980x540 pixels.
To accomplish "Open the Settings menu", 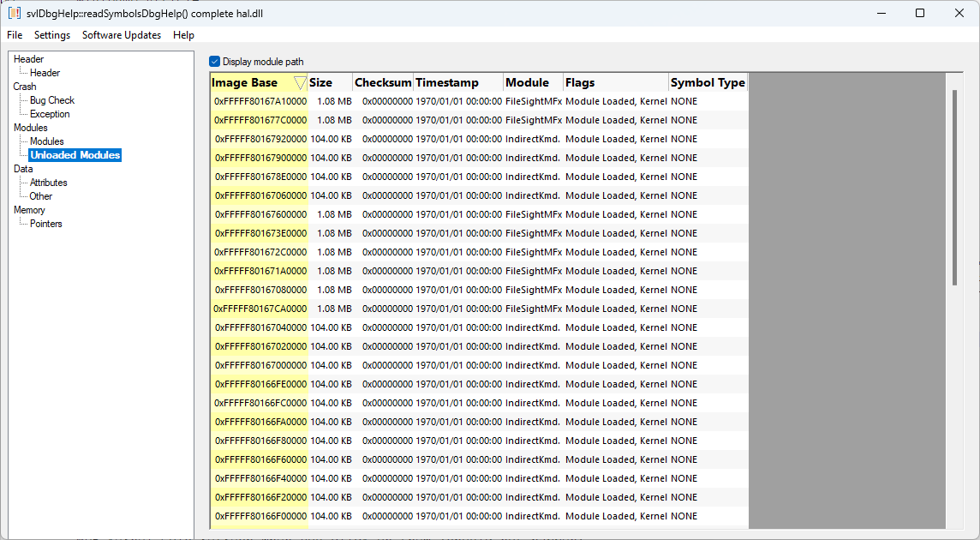I will (52, 35).
